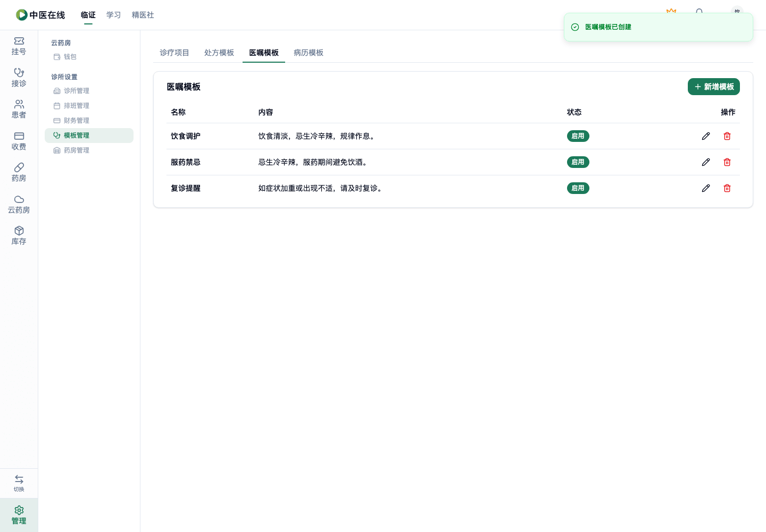Go to the 临证 top navigation item
Screen dimensions: 766x532
(x=88, y=15)
